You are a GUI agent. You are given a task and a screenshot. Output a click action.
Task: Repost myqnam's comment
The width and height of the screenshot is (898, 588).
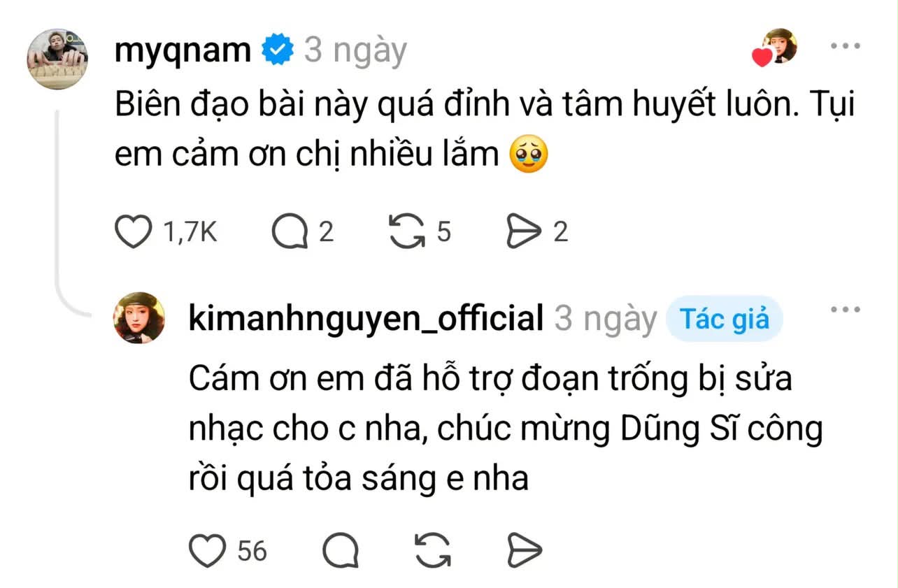(408, 232)
